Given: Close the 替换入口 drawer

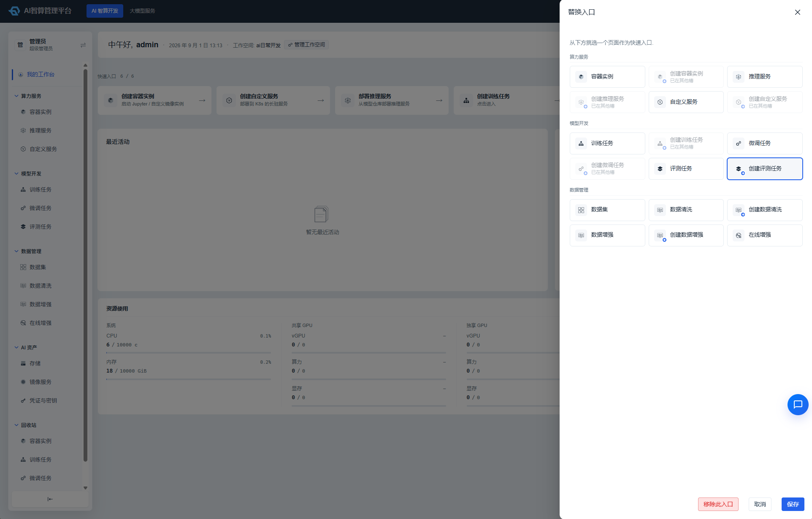Looking at the screenshot, I should pos(797,12).
